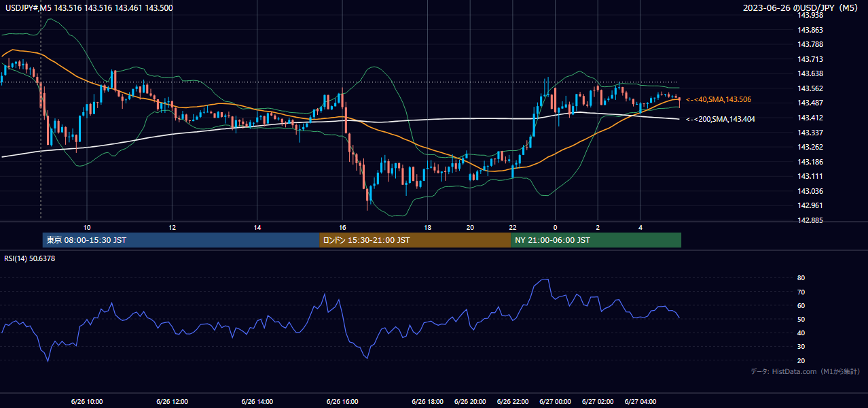
Task: Click price axis label 142.961
Action: (812, 205)
